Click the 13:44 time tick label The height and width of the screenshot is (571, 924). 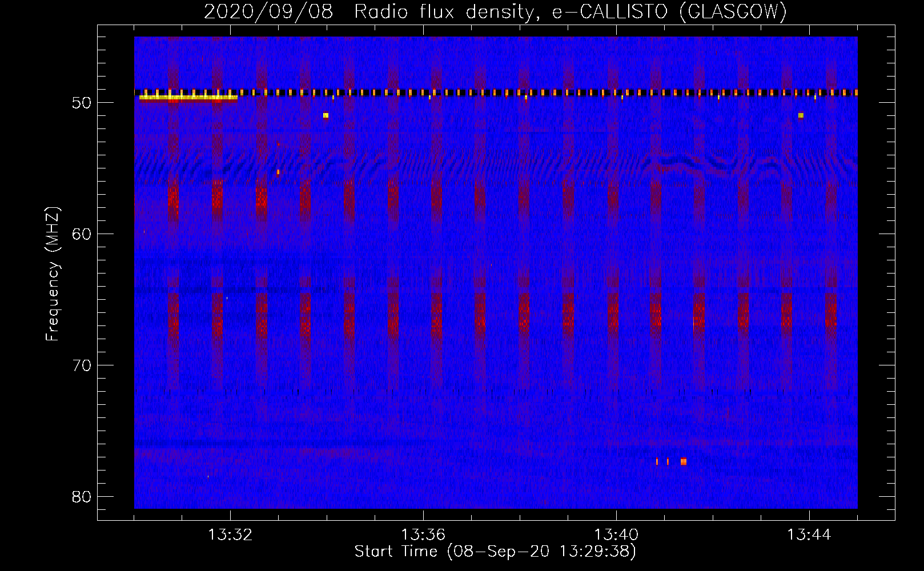point(809,535)
